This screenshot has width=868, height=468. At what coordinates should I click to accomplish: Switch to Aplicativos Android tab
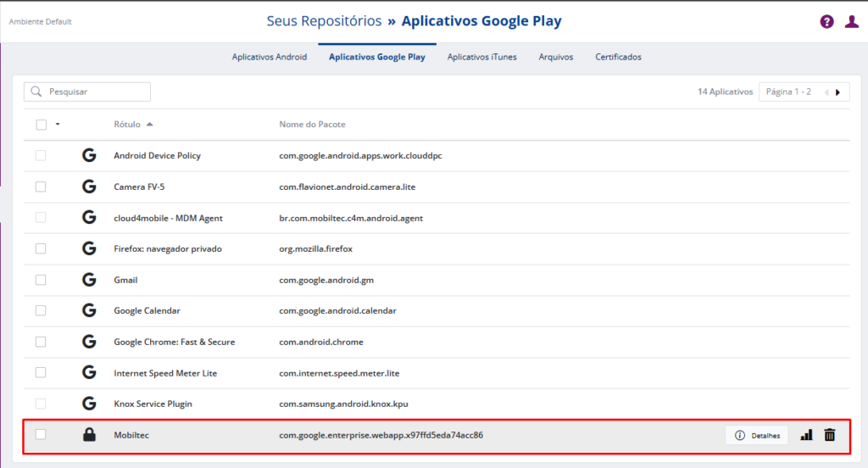tap(269, 57)
